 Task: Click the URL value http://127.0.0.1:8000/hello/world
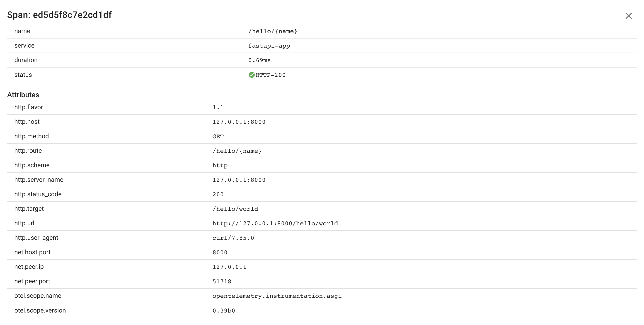pos(275,223)
